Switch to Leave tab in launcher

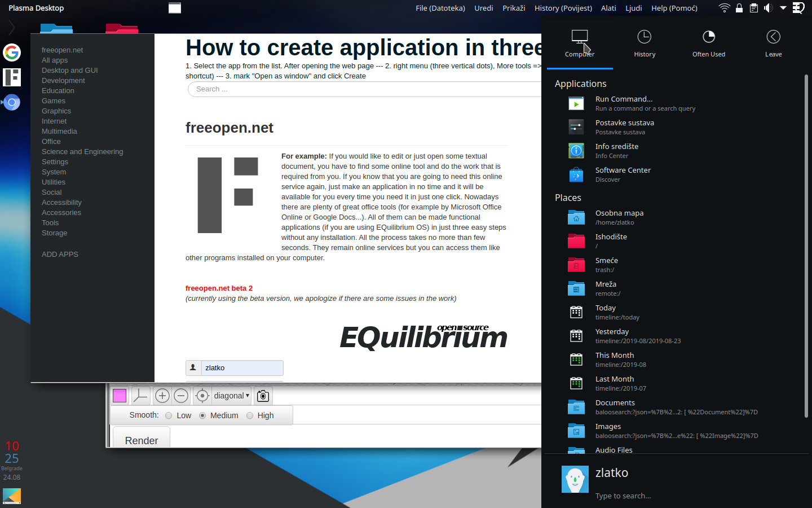(x=774, y=44)
